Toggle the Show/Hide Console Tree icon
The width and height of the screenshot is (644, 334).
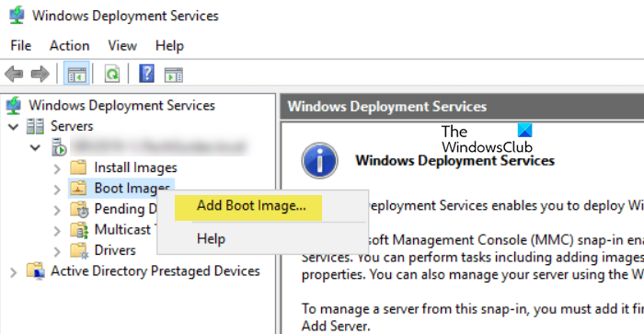[x=76, y=74]
